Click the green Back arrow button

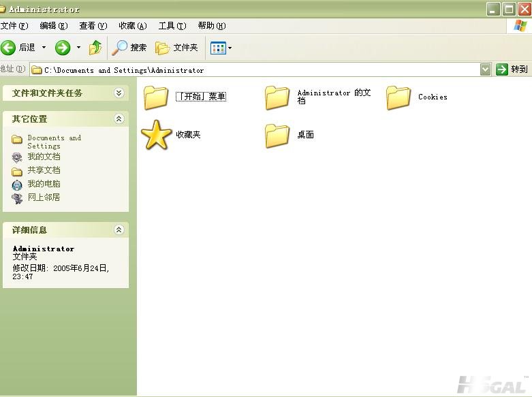[10, 47]
